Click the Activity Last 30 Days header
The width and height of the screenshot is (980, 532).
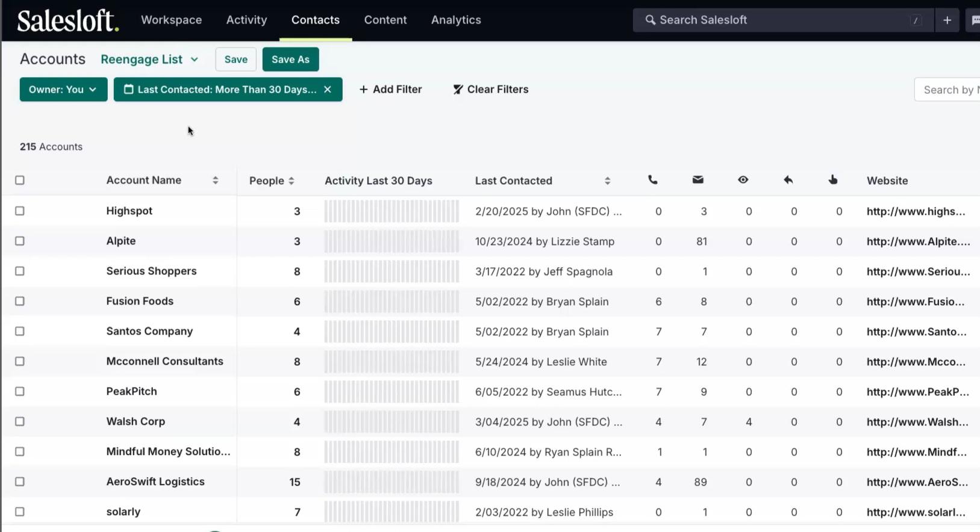coord(378,181)
